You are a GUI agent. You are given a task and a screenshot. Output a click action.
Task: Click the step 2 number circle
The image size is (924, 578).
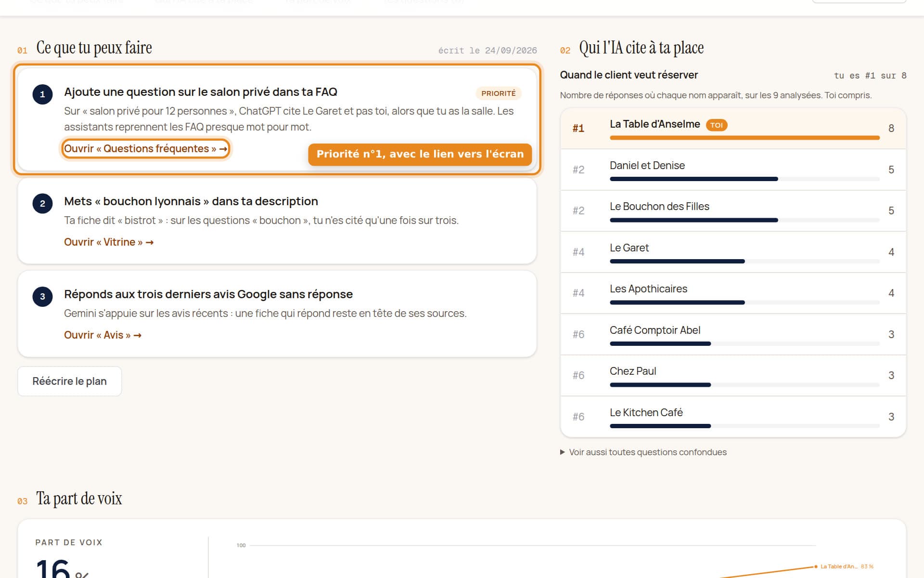click(x=42, y=203)
